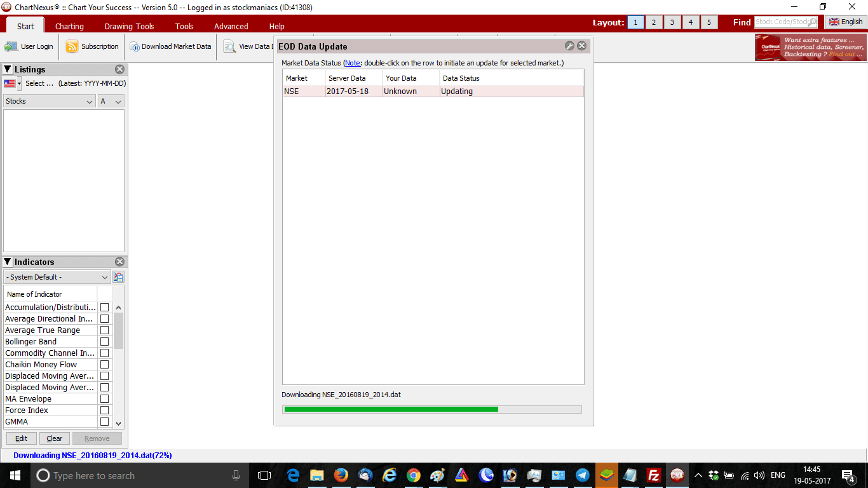Close the Indicators panel
The image size is (868, 488).
pyautogui.click(x=119, y=262)
